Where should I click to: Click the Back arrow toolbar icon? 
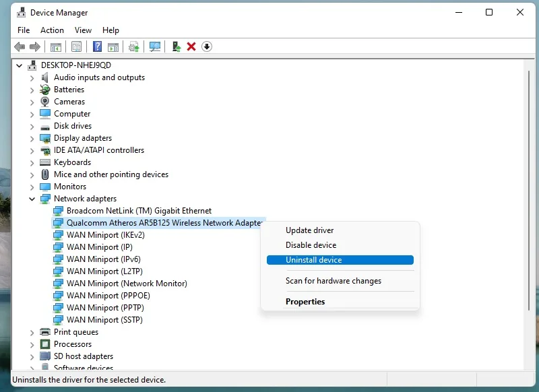[x=20, y=46]
